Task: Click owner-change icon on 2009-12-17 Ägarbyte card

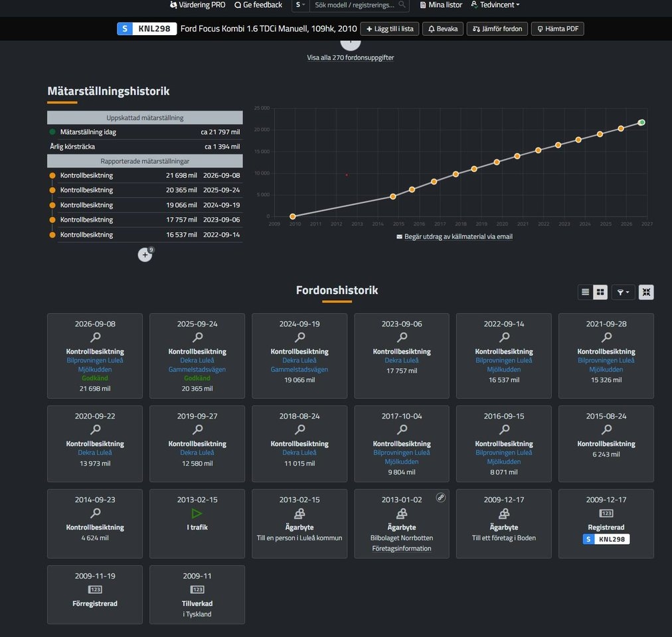Action: click(504, 513)
